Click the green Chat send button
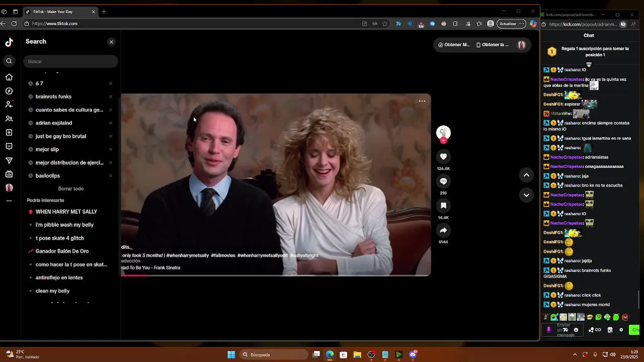This screenshot has height=362, width=644. (x=634, y=330)
